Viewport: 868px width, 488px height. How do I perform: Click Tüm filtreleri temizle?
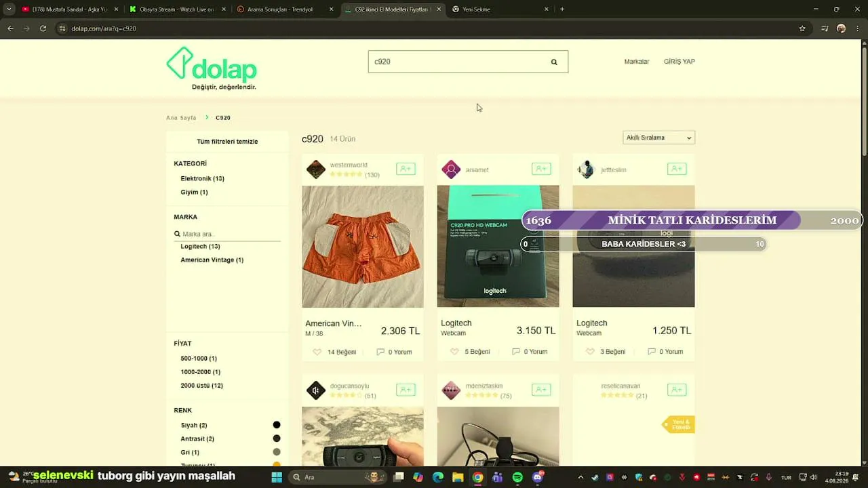click(x=227, y=142)
